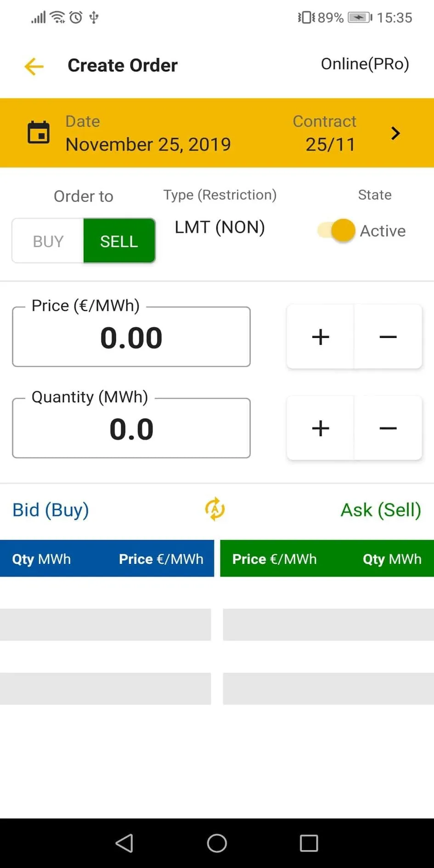Tap the auto-refresh order book icon
The width and height of the screenshot is (434, 868).
coord(214,509)
